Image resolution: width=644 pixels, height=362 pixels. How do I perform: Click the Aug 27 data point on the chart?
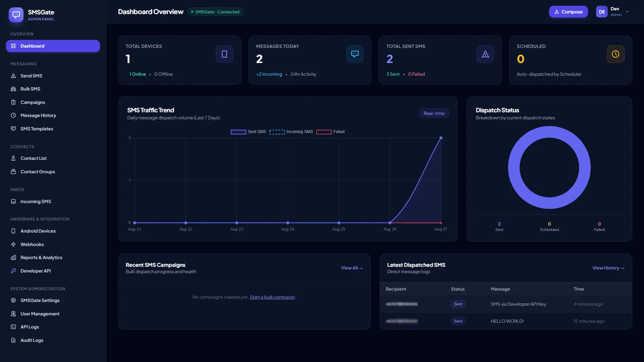click(x=441, y=138)
